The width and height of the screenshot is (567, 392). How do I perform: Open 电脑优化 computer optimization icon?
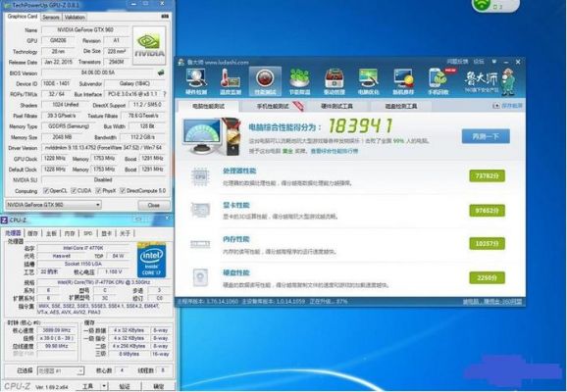click(369, 81)
